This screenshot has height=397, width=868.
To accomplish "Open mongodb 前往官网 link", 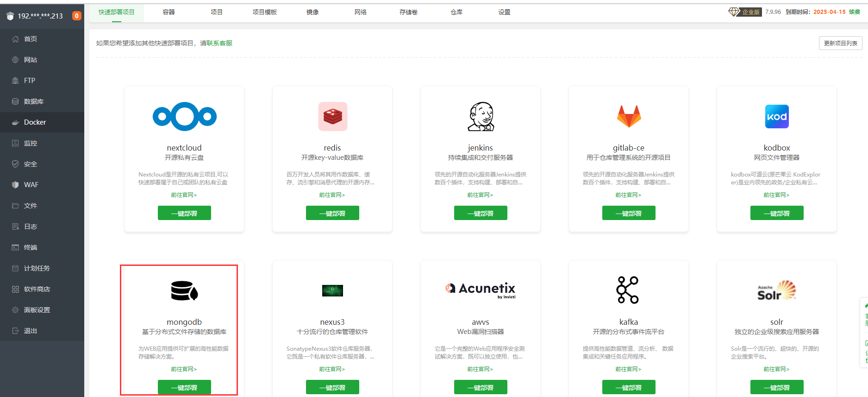I will 184,369.
